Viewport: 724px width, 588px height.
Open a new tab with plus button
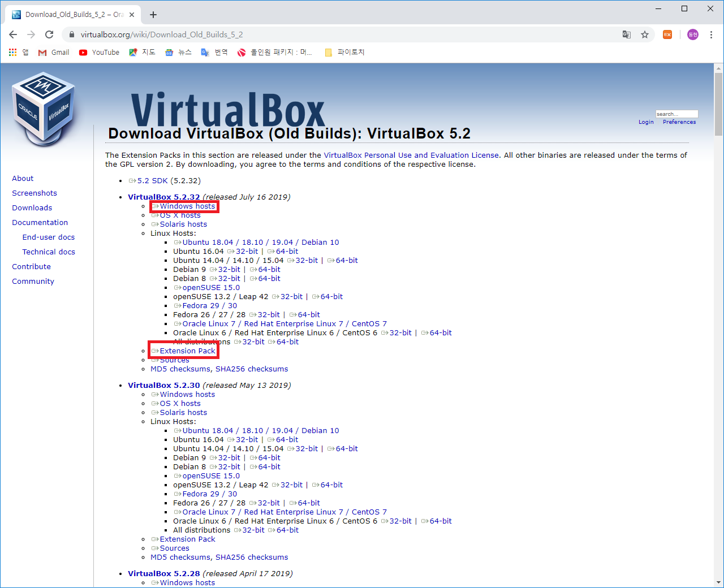(x=153, y=15)
